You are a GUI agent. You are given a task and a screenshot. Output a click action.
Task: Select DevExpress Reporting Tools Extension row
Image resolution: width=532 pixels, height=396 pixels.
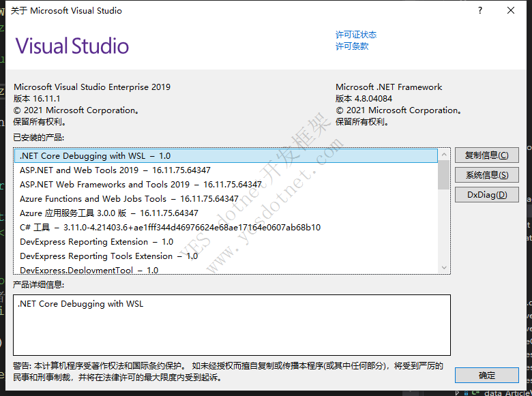click(226, 256)
